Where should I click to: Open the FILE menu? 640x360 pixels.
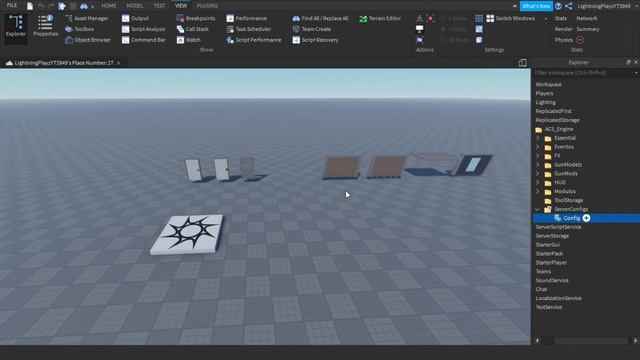[x=12, y=6]
